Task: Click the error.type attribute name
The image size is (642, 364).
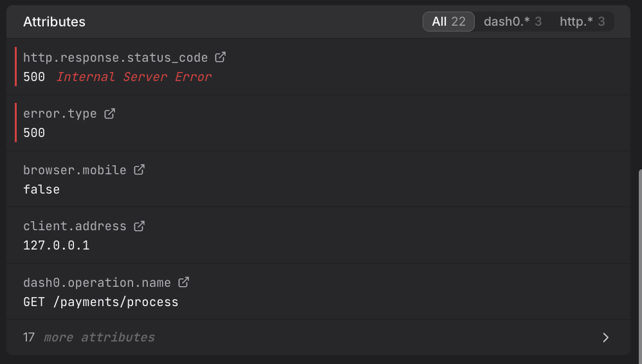Action: tap(60, 114)
